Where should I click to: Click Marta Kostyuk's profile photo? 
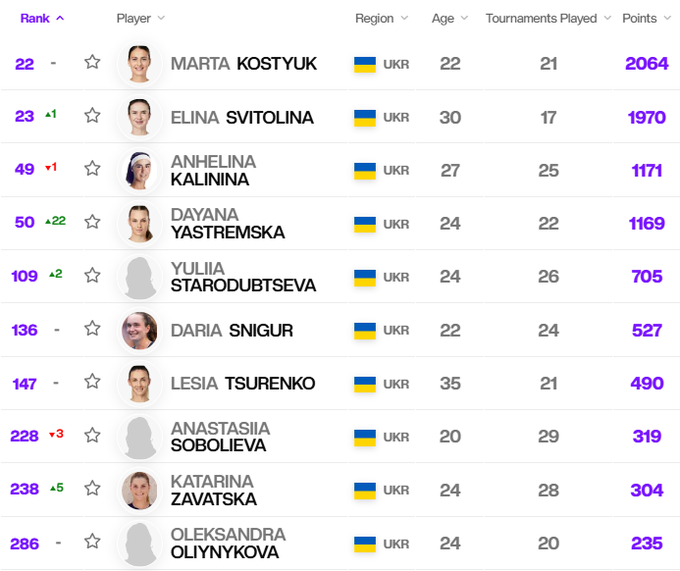click(x=139, y=64)
